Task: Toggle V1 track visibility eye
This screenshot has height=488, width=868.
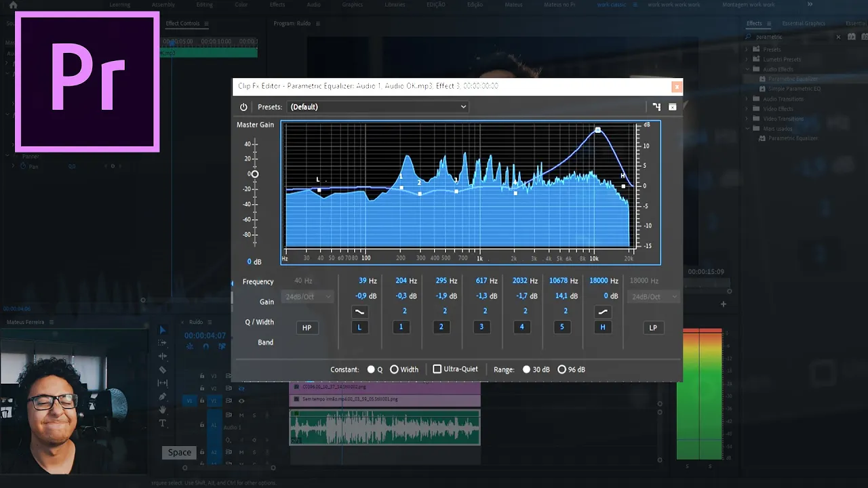Action: [x=241, y=401]
